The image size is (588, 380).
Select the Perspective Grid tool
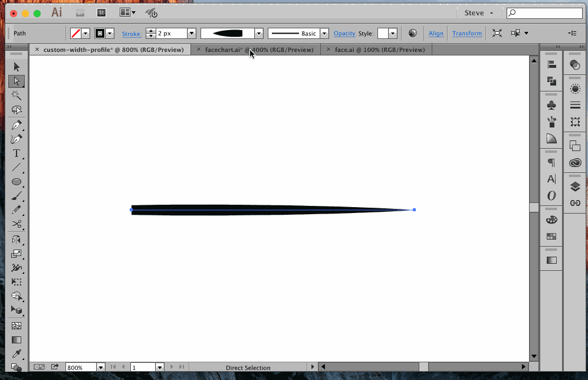tap(17, 310)
